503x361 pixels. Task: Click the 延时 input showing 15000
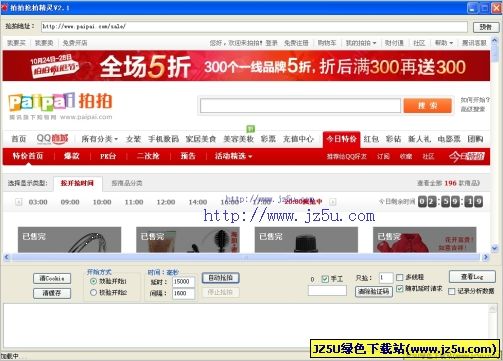[x=183, y=282]
